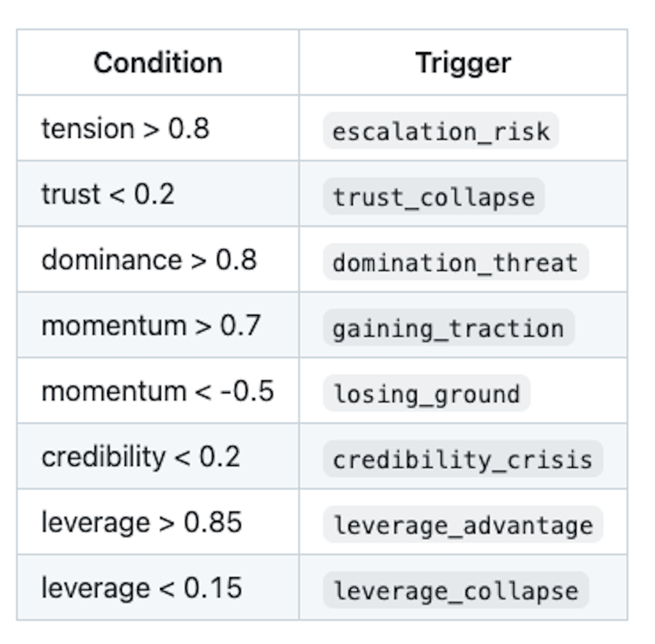The image size is (655, 644).
Task: Click the gaining_traction trigger tag
Action: tap(449, 328)
